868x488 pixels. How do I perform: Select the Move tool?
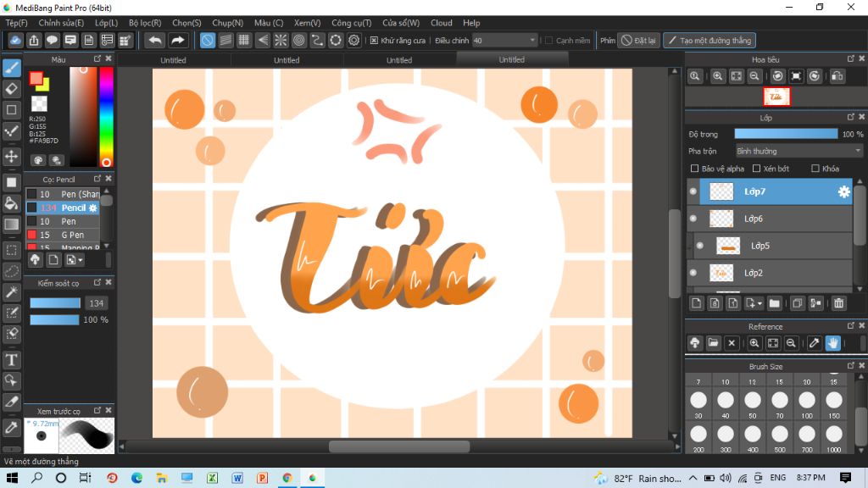click(x=12, y=156)
